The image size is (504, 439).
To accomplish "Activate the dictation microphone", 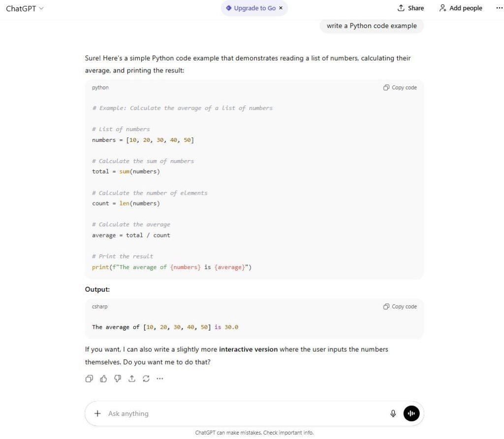I will coord(393,413).
